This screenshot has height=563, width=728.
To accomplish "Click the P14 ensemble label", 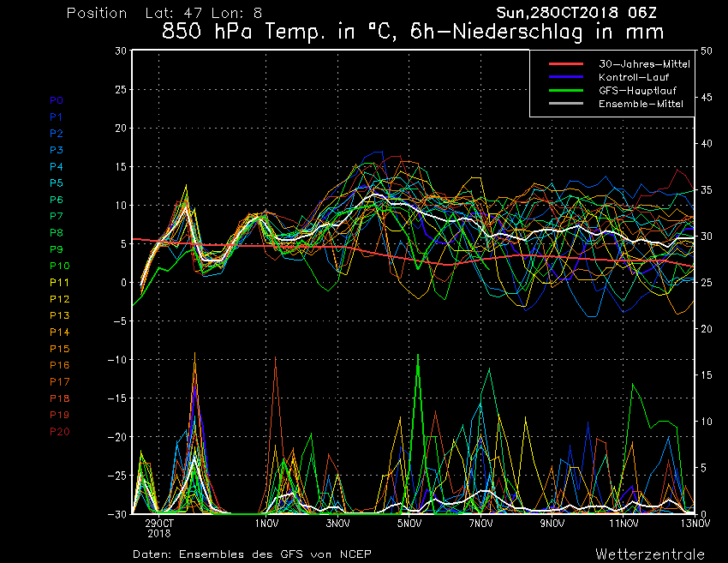I will (59, 332).
